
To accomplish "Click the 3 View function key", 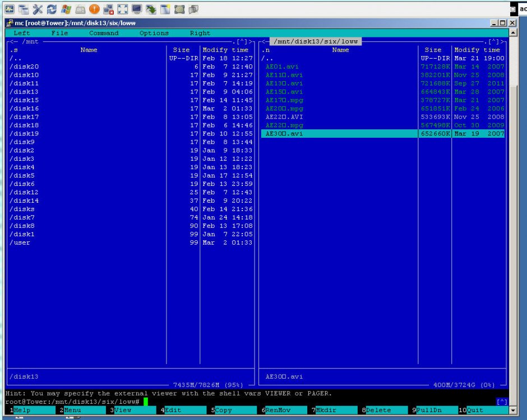I will 133,410.
